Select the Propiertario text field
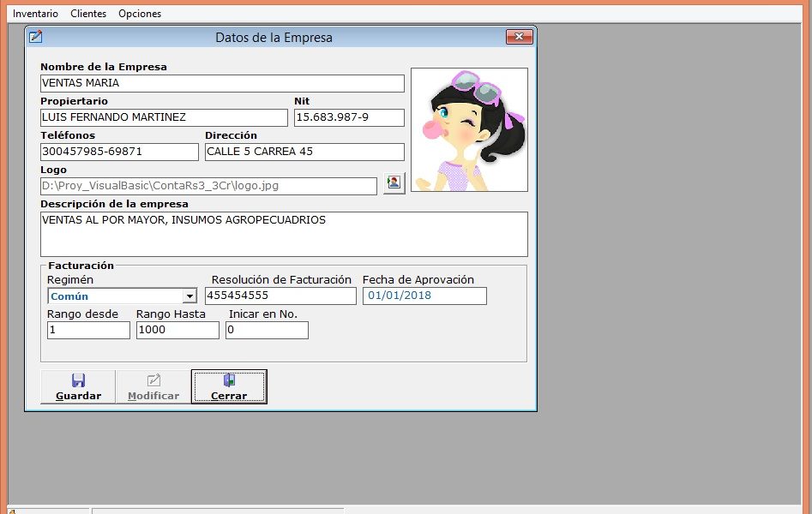 point(164,117)
